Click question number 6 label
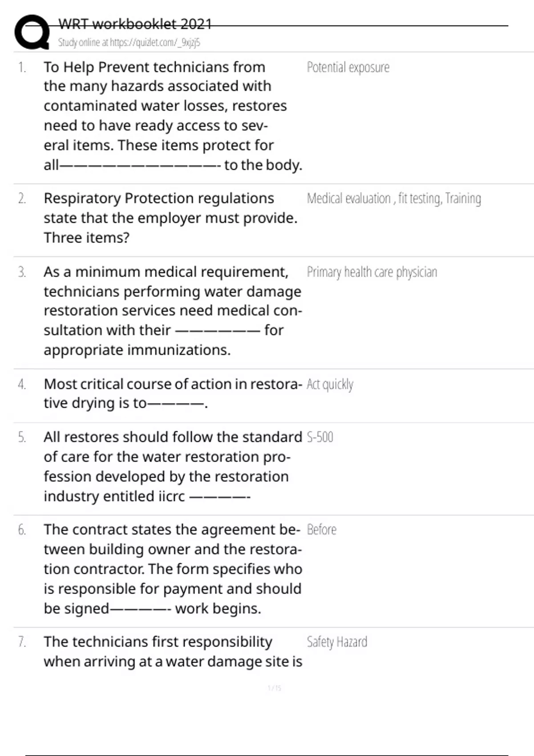Image resolution: width=534 pixels, height=756 pixels. pyautogui.click(x=22, y=530)
